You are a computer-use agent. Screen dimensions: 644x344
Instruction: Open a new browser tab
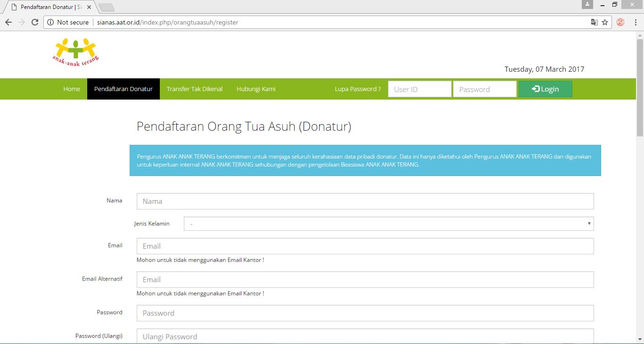[107, 7]
